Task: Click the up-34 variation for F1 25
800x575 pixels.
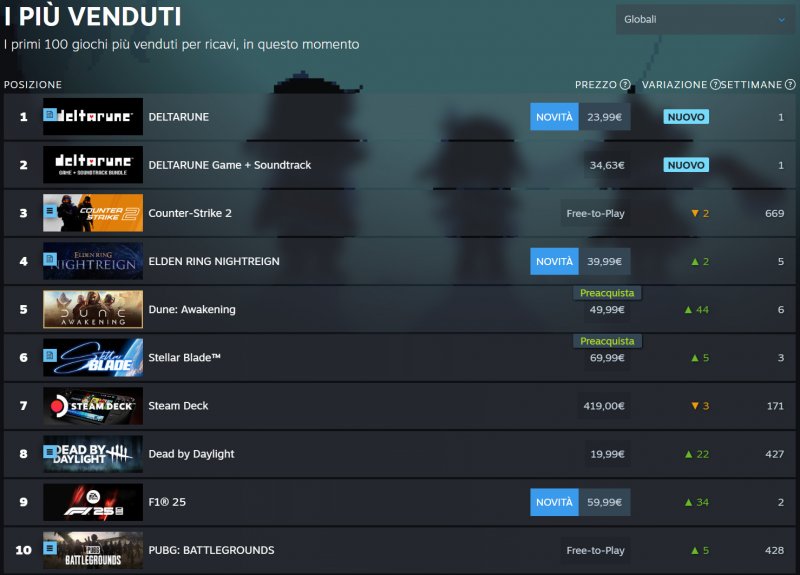Action: click(696, 502)
